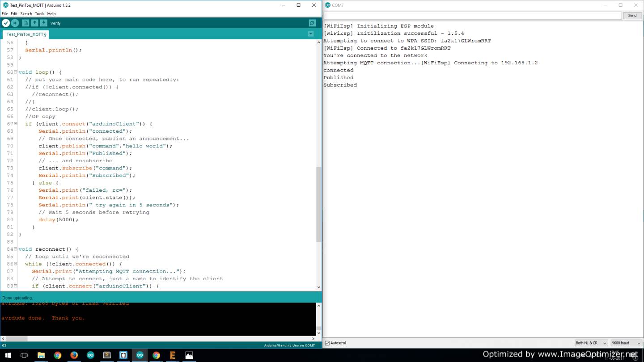Open a sketch using Open arrow-up icon
Screen dimensions: 644x362
(34, 23)
